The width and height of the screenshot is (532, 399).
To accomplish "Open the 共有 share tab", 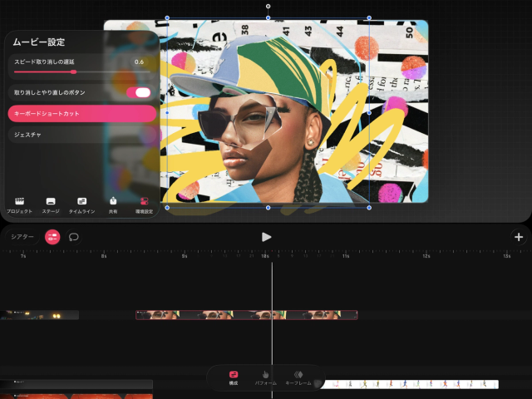I will 113,205.
